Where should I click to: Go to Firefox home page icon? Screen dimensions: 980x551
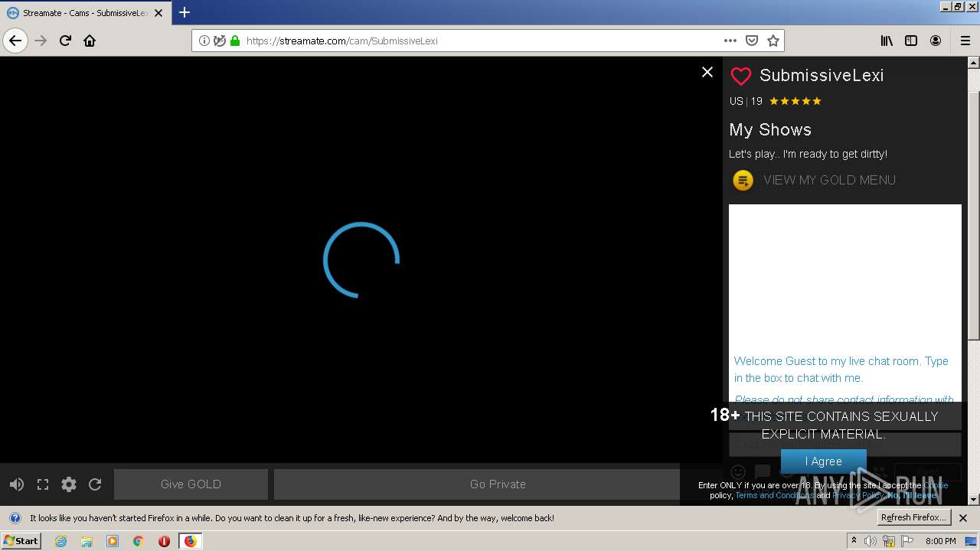point(90,41)
